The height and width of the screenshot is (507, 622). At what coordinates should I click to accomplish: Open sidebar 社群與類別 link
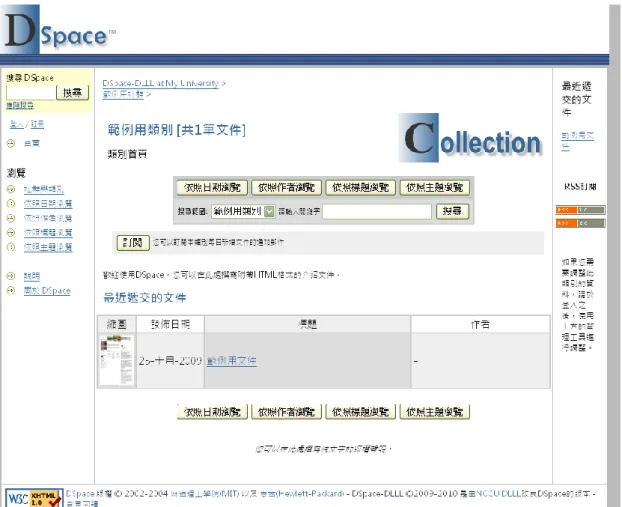coord(44,189)
